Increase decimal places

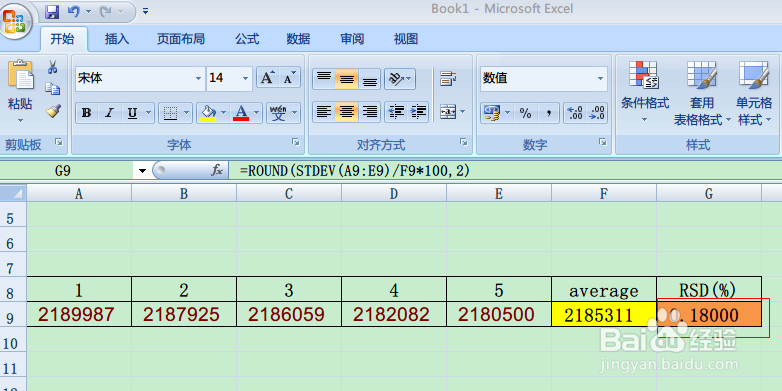tap(575, 113)
